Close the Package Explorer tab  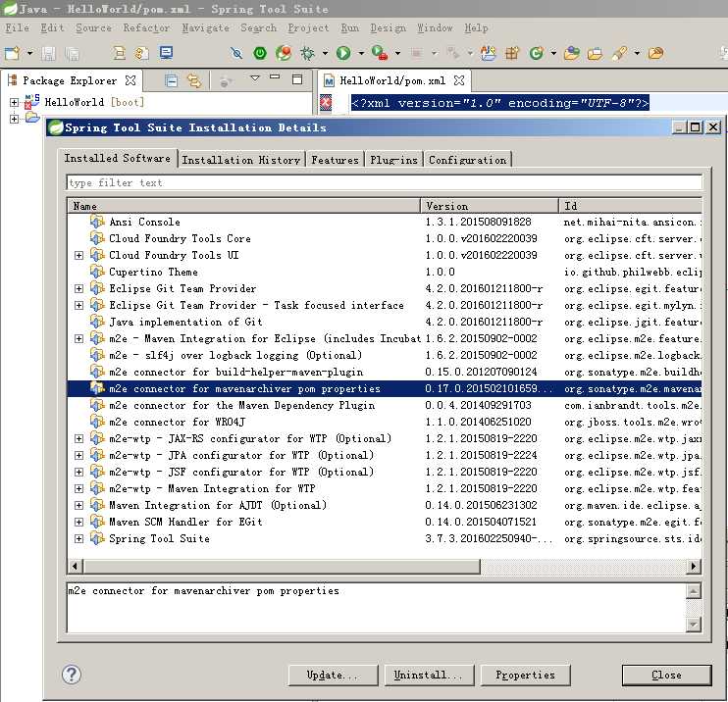(130, 80)
